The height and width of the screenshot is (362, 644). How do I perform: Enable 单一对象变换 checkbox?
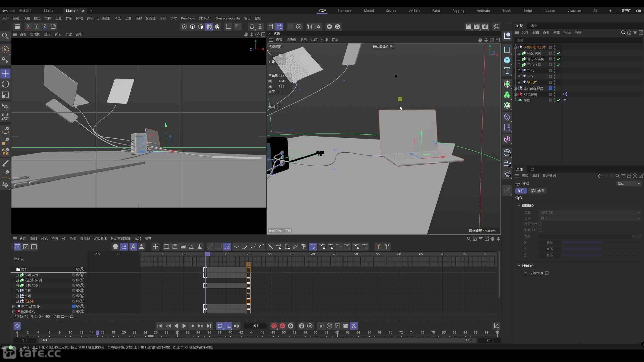click(x=547, y=273)
